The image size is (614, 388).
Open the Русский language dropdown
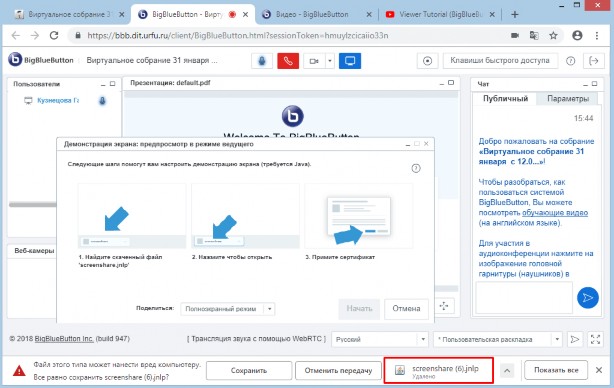379,339
